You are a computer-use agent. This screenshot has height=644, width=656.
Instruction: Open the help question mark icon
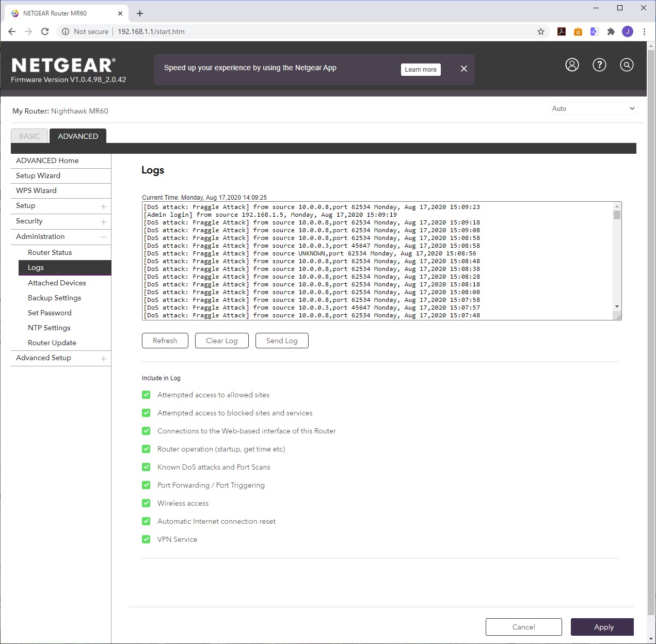coord(599,65)
